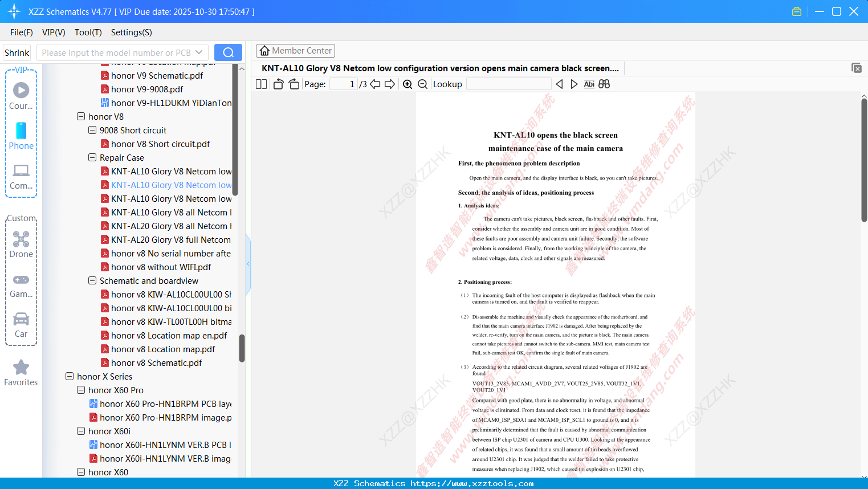Open the Tool(T) menu
868x489 pixels.
[88, 32]
